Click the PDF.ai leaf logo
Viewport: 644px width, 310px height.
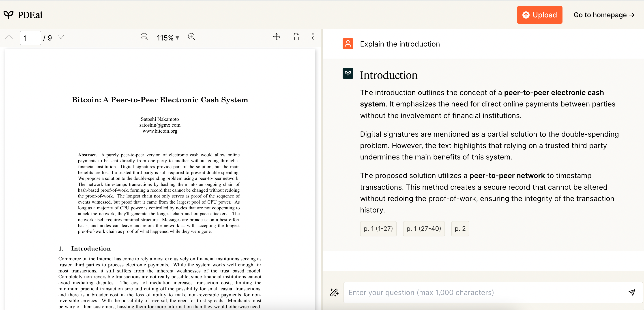(x=9, y=15)
